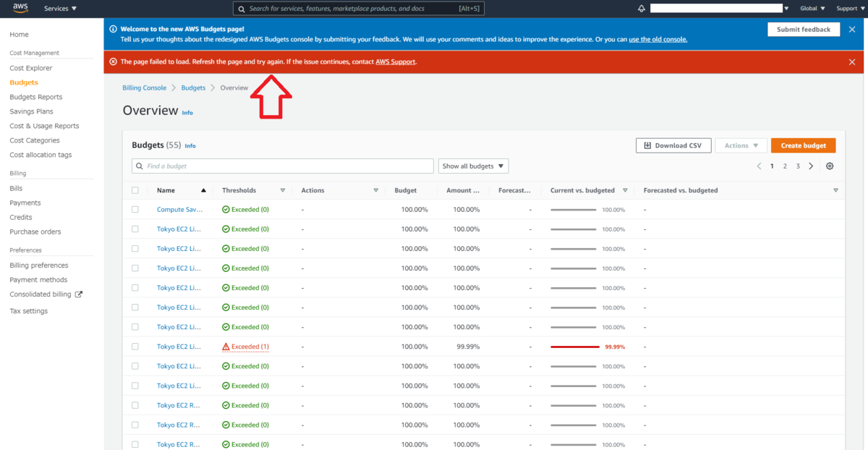Image resolution: width=868 pixels, height=450 pixels.
Task: Open the Compute Sav... budget link
Action: [x=179, y=210]
